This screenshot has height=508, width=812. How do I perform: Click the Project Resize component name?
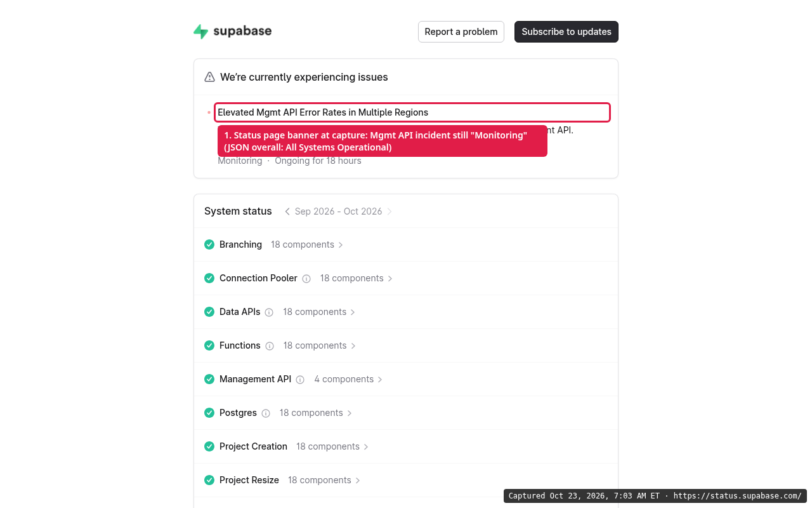click(249, 480)
